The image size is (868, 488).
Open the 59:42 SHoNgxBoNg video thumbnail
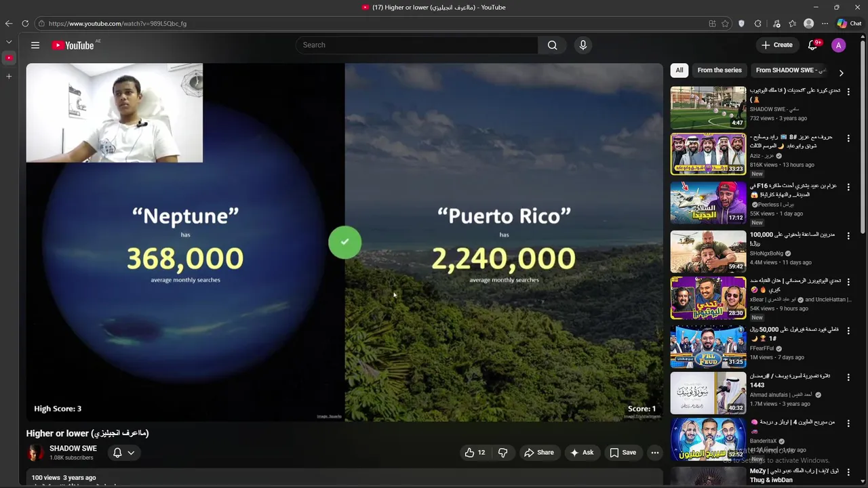coord(708,251)
